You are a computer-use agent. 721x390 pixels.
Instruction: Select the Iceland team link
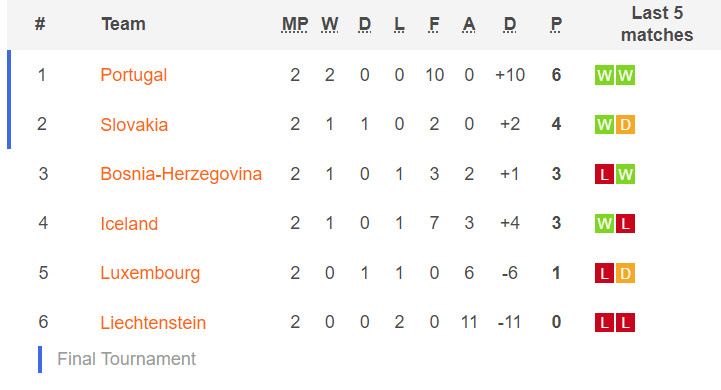coord(129,224)
